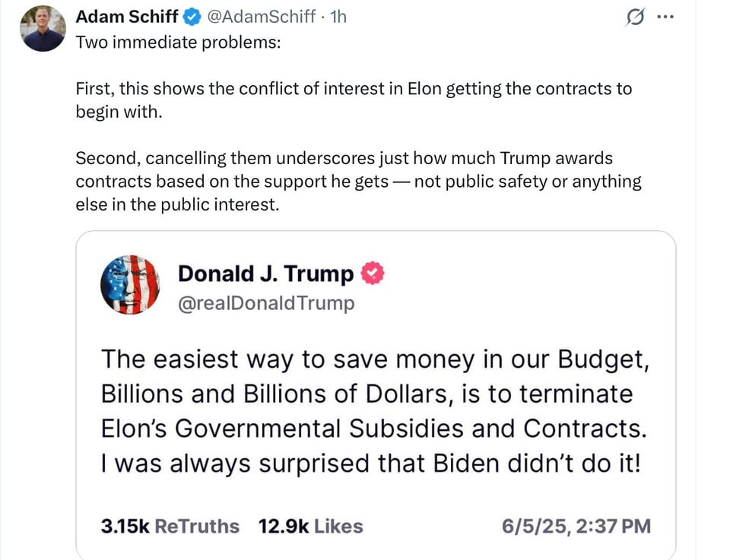Open the three-dot more options menu

click(x=665, y=17)
